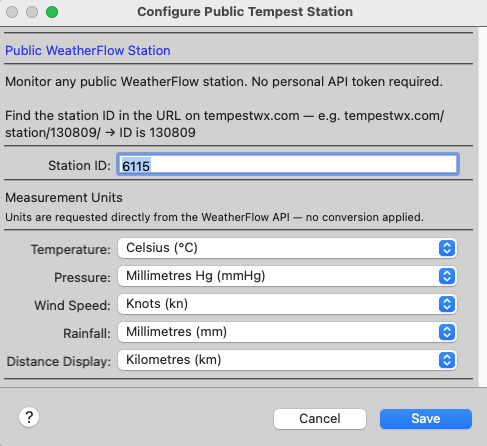Viewport: 487px width, 446px height.
Task: Open the Distance Display units dropdown
Action: pyautogui.click(x=287, y=360)
